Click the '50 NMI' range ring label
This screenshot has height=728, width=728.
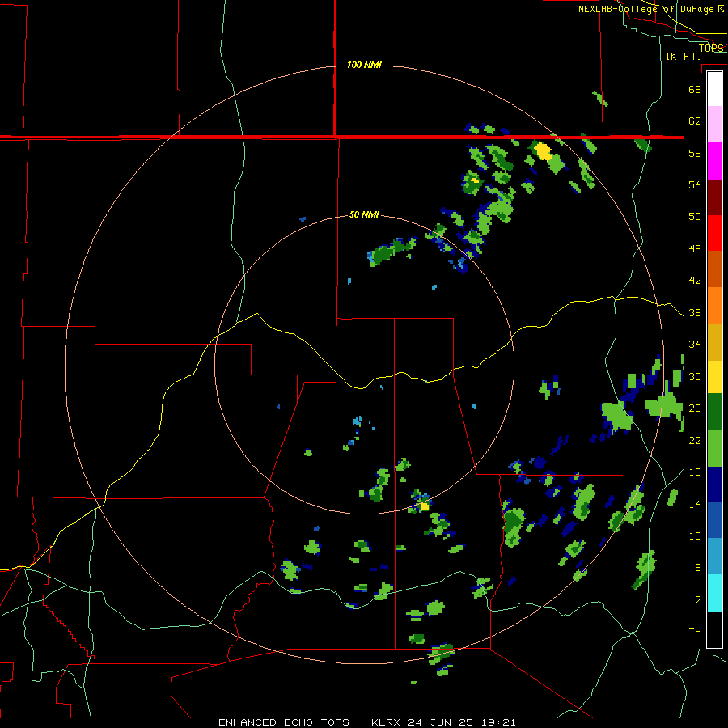365,214
